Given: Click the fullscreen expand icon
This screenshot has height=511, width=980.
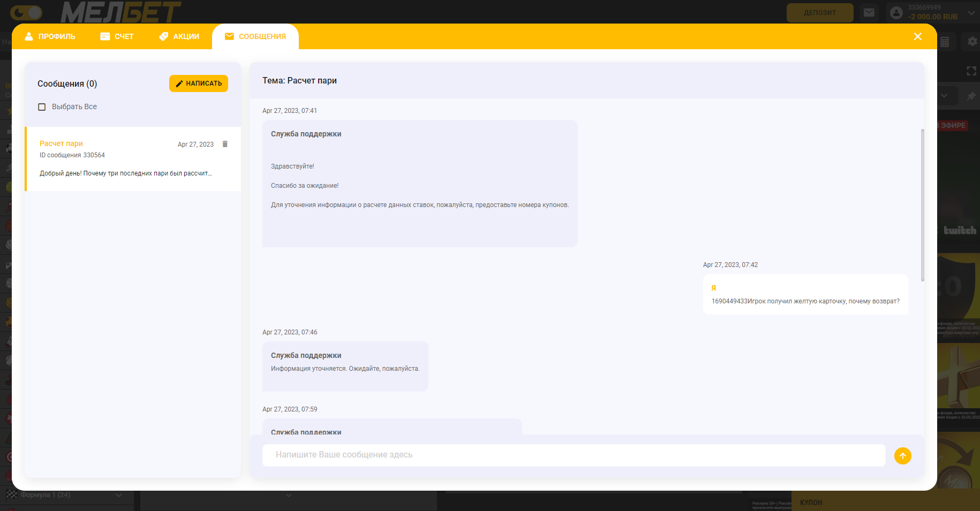Looking at the screenshot, I should pos(971,71).
